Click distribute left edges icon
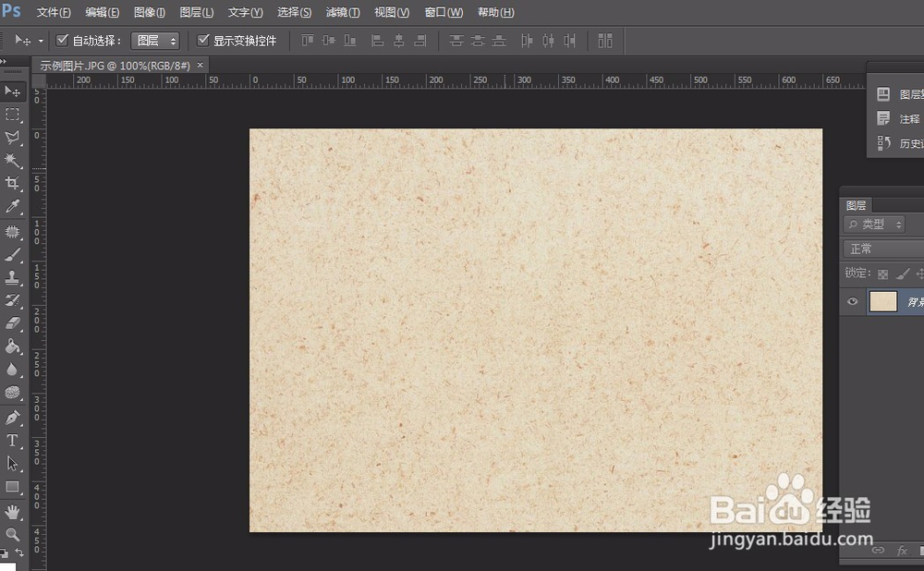 (527, 40)
